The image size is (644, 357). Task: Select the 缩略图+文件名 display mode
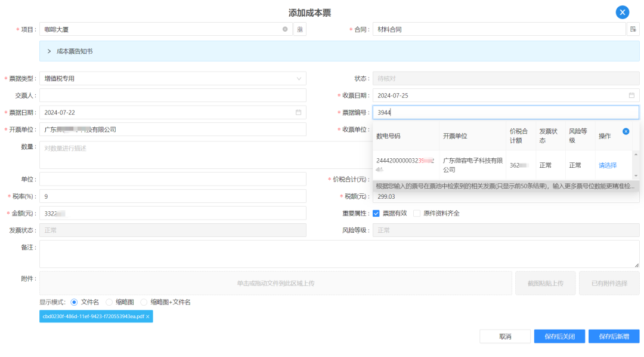coord(144,302)
